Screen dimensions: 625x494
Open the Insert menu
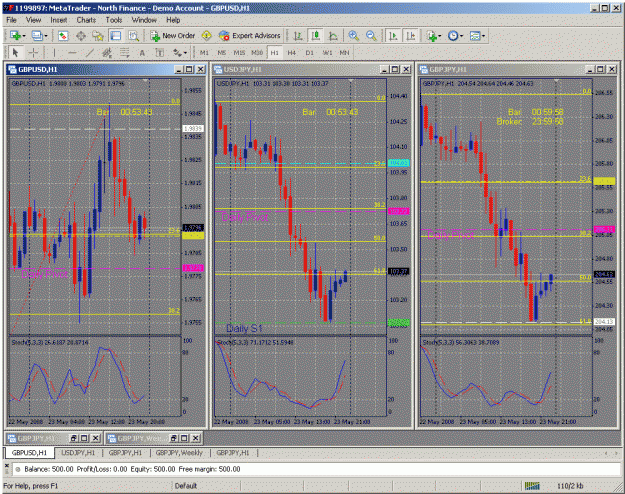click(59, 20)
